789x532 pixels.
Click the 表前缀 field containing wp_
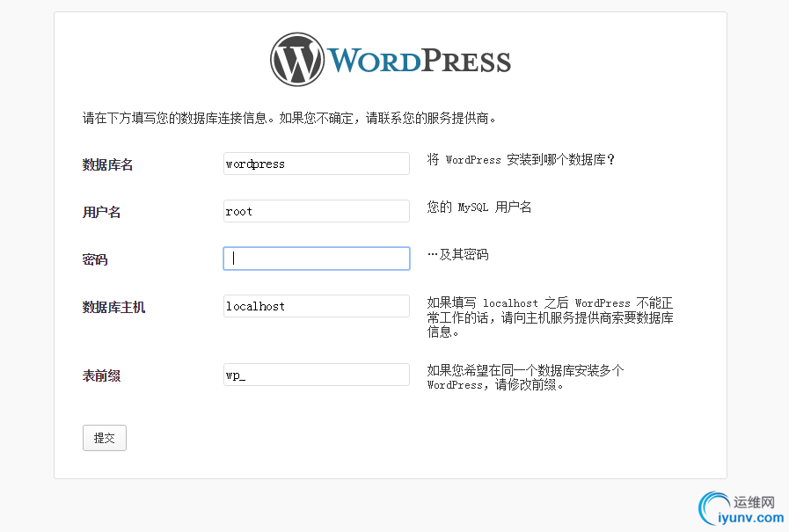point(317,375)
